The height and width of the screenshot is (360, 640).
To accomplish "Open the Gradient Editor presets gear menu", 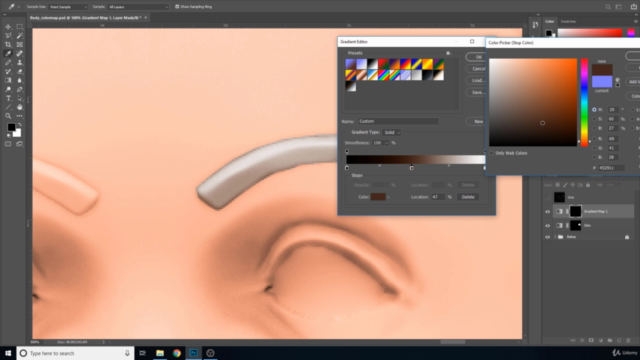I will coord(449,53).
